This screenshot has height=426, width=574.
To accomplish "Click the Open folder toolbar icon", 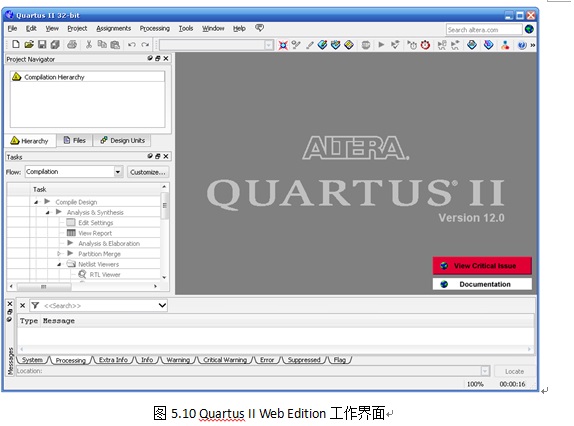I will coord(29,44).
